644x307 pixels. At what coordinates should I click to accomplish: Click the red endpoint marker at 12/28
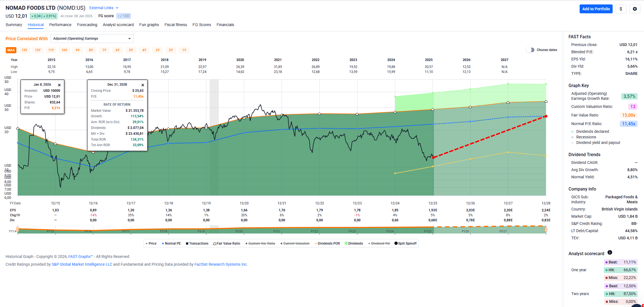click(546, 116)
